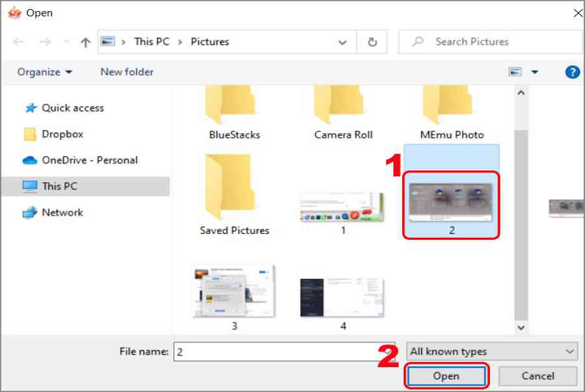The height and width of the screenshot is (392, 585).
Task: Click the change view layout icon
Action: click(515, 72)
